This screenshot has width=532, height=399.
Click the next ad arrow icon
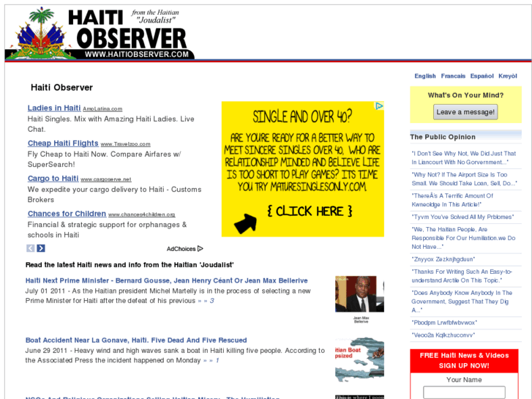tap(41, 248)
